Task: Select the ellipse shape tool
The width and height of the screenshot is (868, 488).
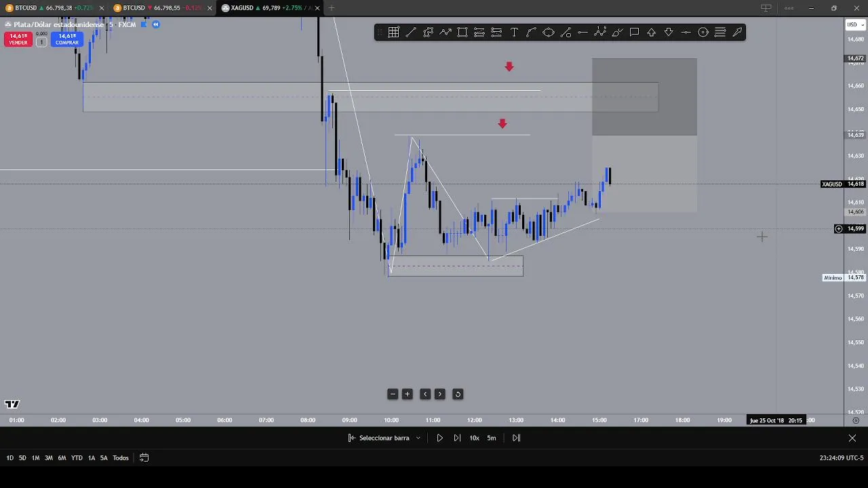Action: tap(548, 32)
